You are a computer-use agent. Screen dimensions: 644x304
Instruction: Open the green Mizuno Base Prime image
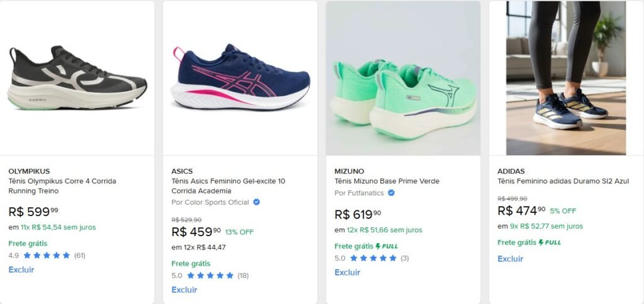click(x=403, y=78)
